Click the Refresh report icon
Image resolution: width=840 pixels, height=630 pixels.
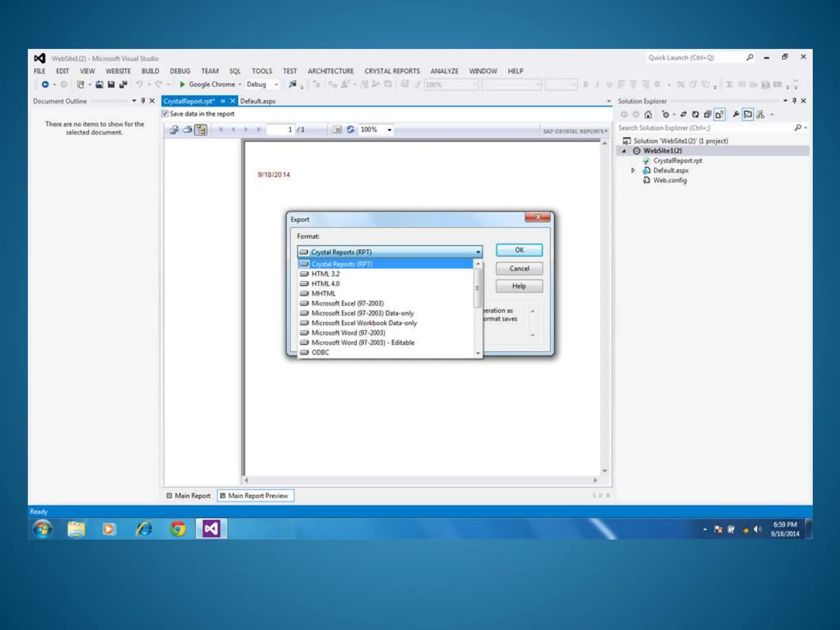point(350,130)
